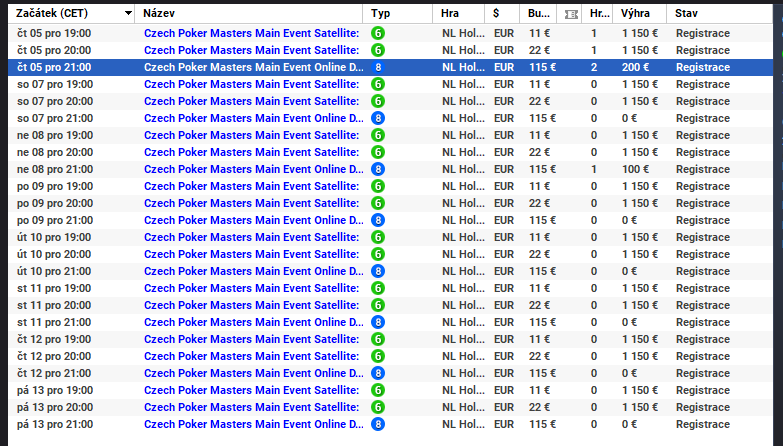783x446 pixels.
Task: Open the Online D... tournament name on pá 13 pro 21:00
Action: 254,424
